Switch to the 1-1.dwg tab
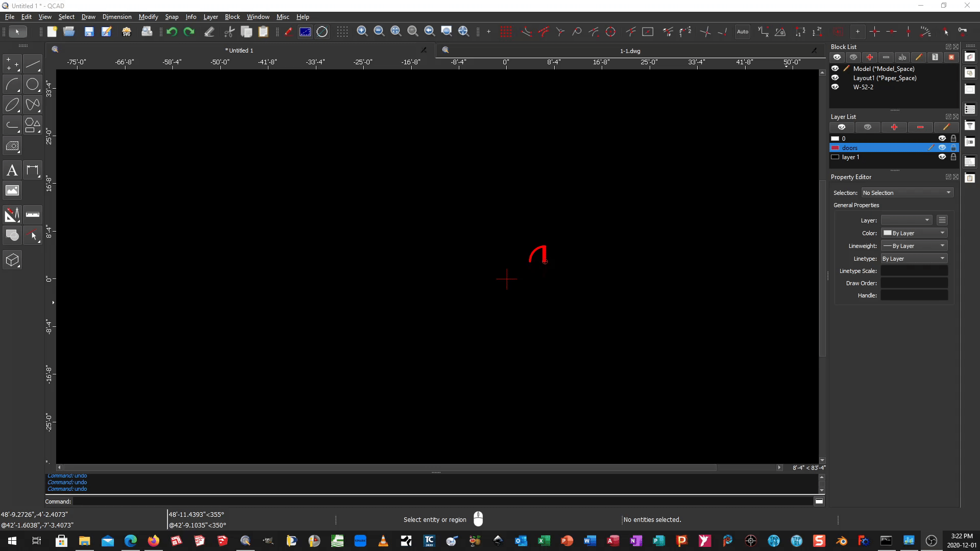980x551 pixels. pos(629,51)
